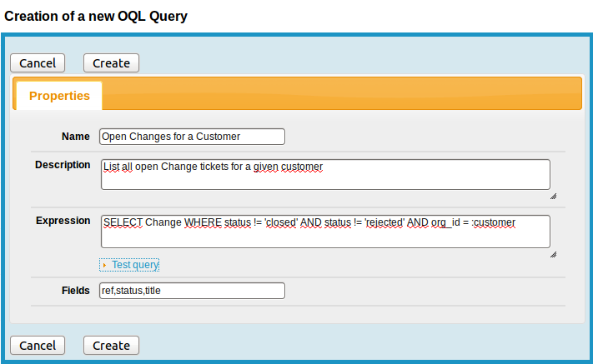Click the Fields label
Screen dimensions: 593x364
click(76, 291)
